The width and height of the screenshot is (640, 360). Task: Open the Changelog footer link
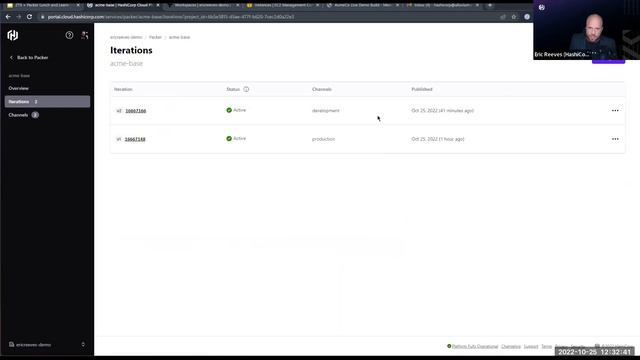coord(511,346)
